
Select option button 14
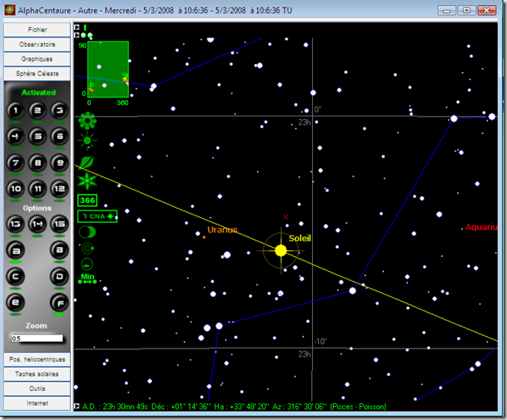pos(37,224)
